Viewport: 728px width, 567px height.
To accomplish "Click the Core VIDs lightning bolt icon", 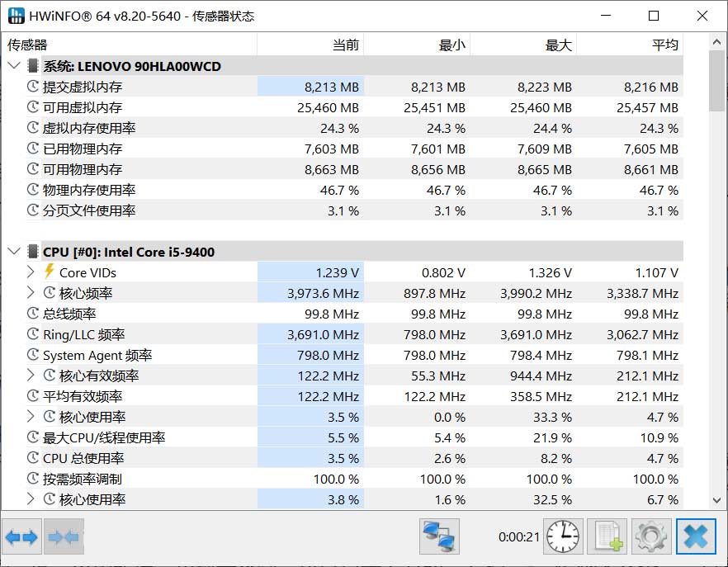I will 49,272.
